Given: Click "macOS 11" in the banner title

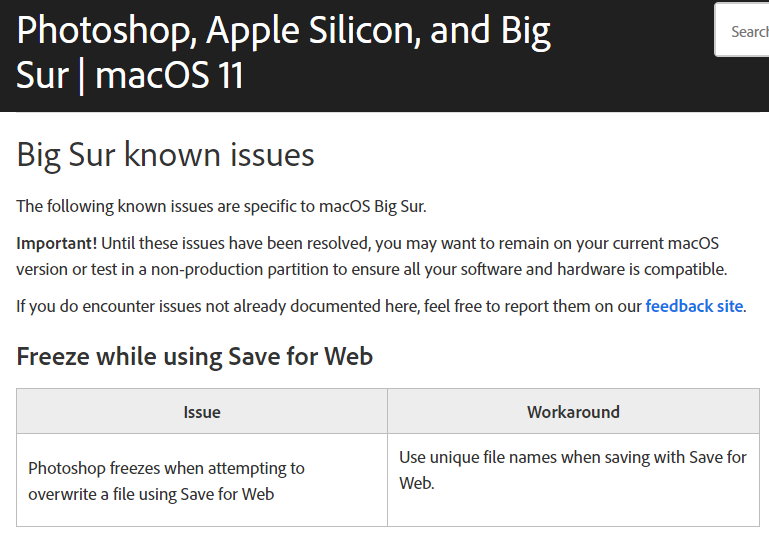Looking at the screenshot, I should (x=169, y=76).
